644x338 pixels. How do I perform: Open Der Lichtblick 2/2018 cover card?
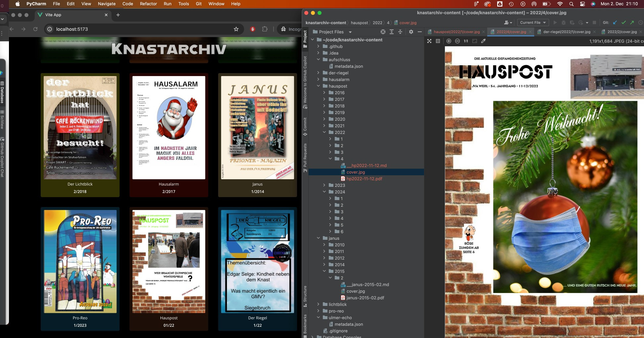pyautogui.click(x=80, y=135)
